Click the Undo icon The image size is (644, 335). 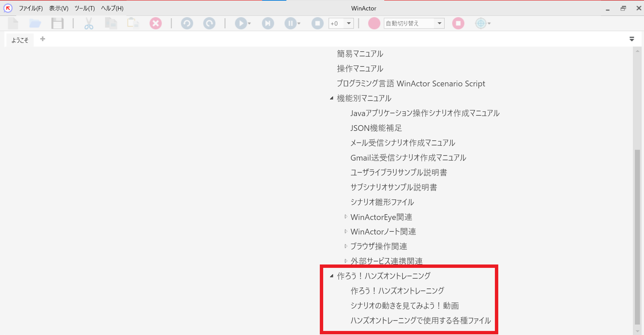tap(187, 23)
